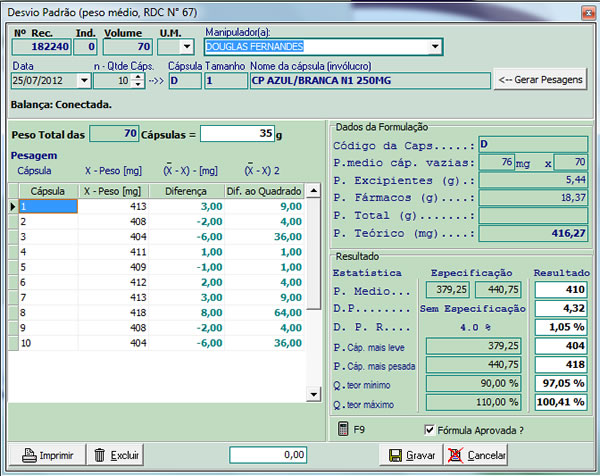
Task: Click heaviest capsule result 418
Action: [x=561, y=365]
